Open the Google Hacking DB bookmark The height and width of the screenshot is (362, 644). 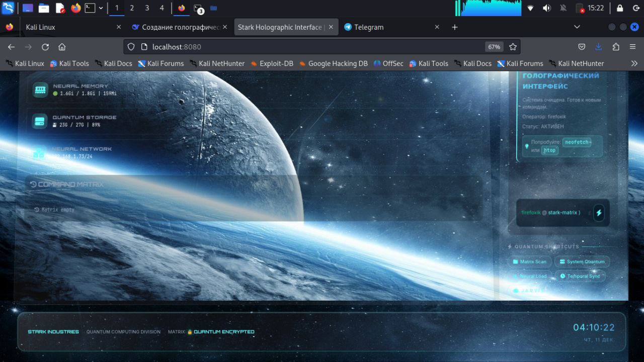pos(333,63)
